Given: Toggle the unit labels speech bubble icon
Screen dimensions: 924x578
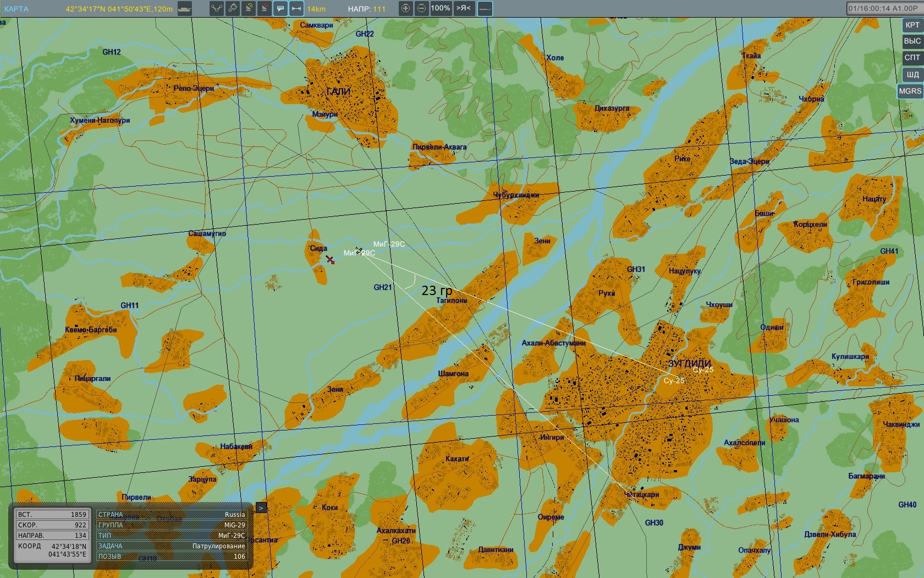Looking at the screenshot, I should click(280, 8).
